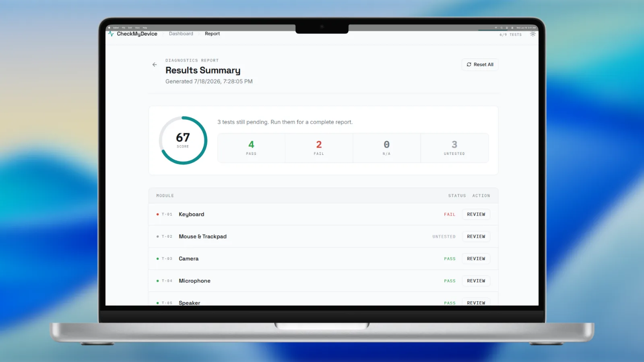Click the Wi-Fi icon in menu bar

[496, 28]
